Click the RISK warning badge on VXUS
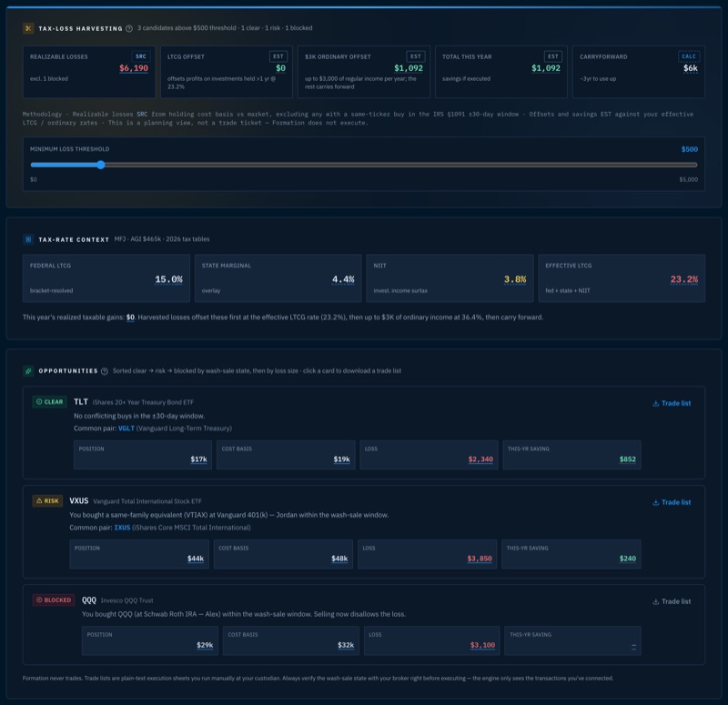 (47, 501)
